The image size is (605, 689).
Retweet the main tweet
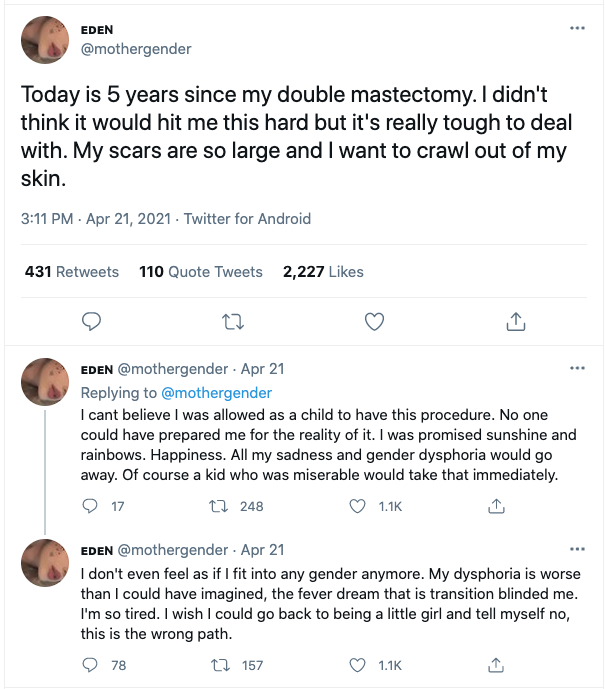point(232,321)
